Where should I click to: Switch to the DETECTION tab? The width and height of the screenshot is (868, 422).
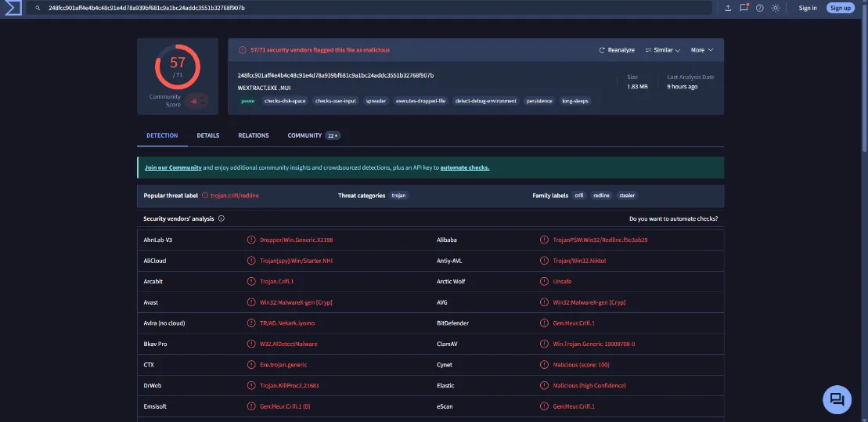tap(162, 135)
